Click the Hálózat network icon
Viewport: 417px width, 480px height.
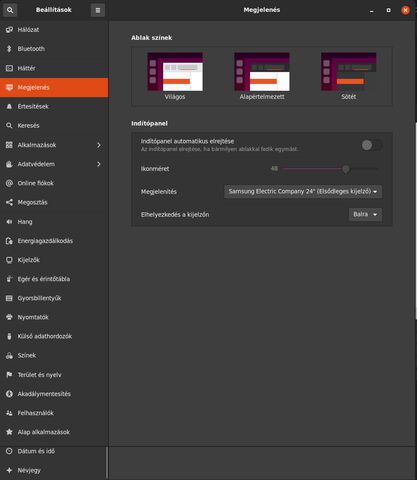click(9, 30)
